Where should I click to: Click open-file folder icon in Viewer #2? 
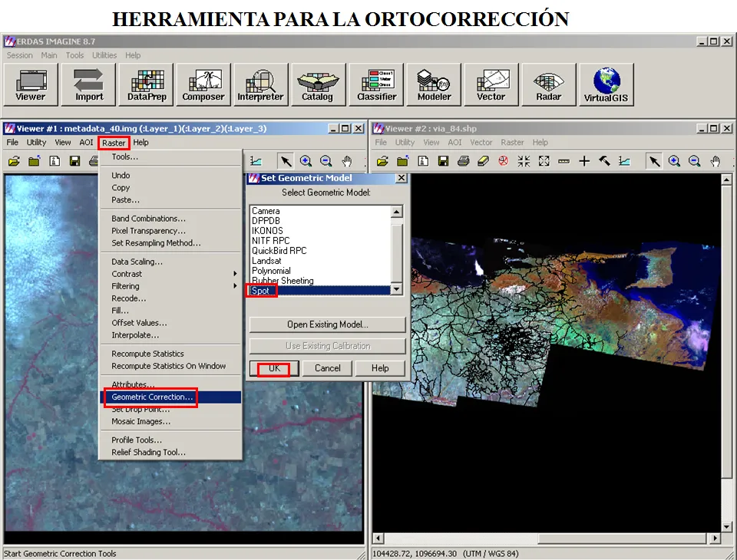tap(382, 161)
